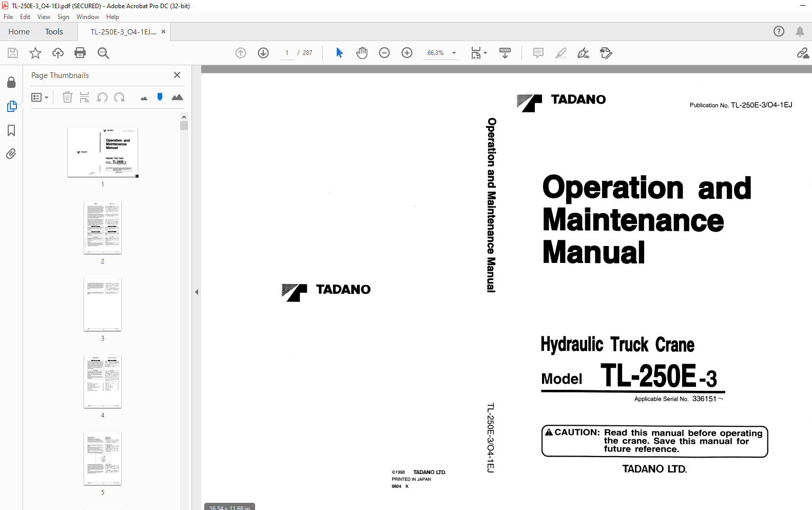Click the thumbnail size slider handle

160,97
